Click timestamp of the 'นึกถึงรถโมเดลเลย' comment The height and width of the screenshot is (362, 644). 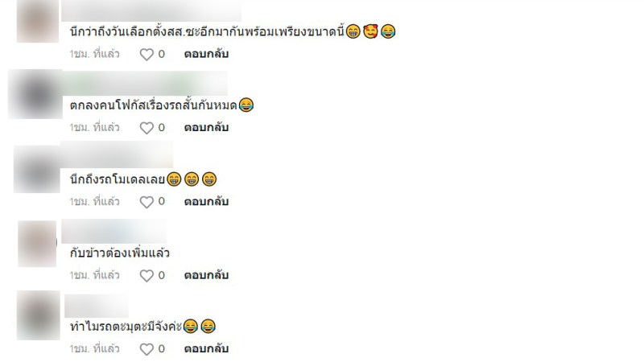click(x=94, y=202)
